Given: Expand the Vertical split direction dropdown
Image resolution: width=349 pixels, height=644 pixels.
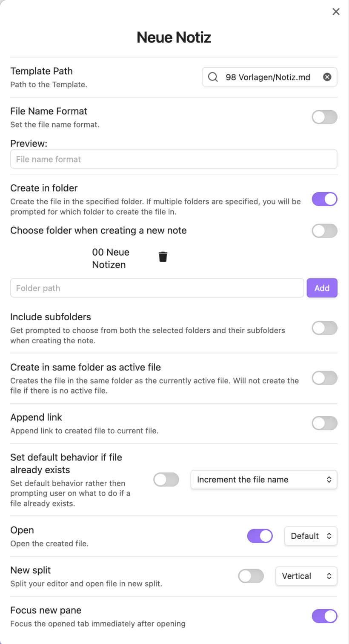Looking at the screenshot, I should coord(306,576).
